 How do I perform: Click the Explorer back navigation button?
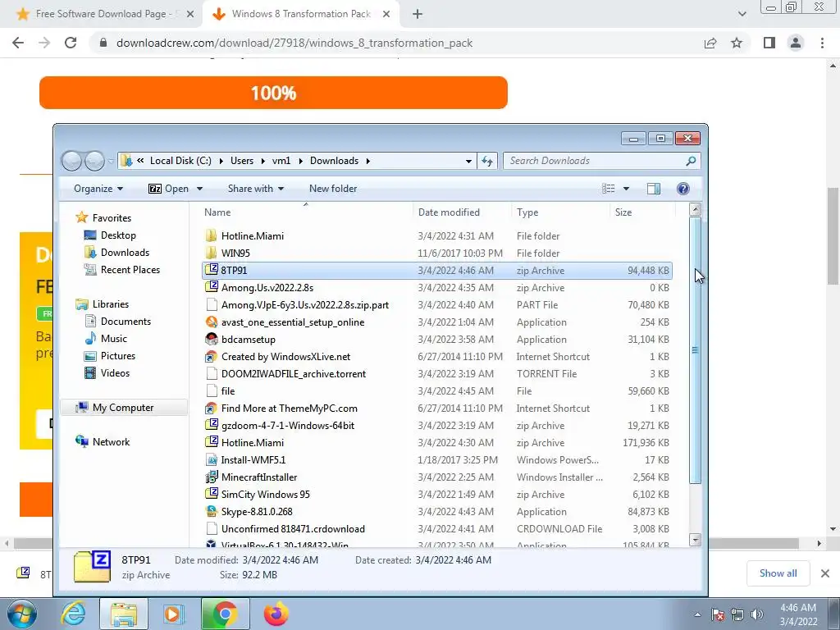pos(71,161)
